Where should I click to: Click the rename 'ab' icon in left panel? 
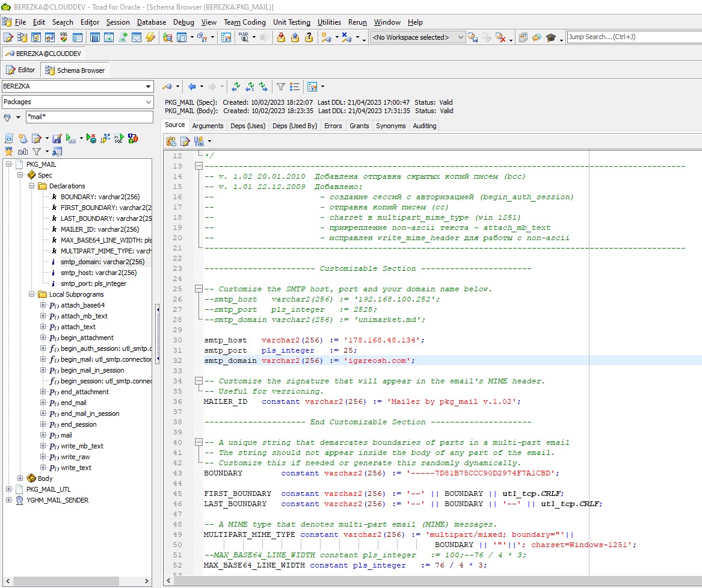[23, 152]
